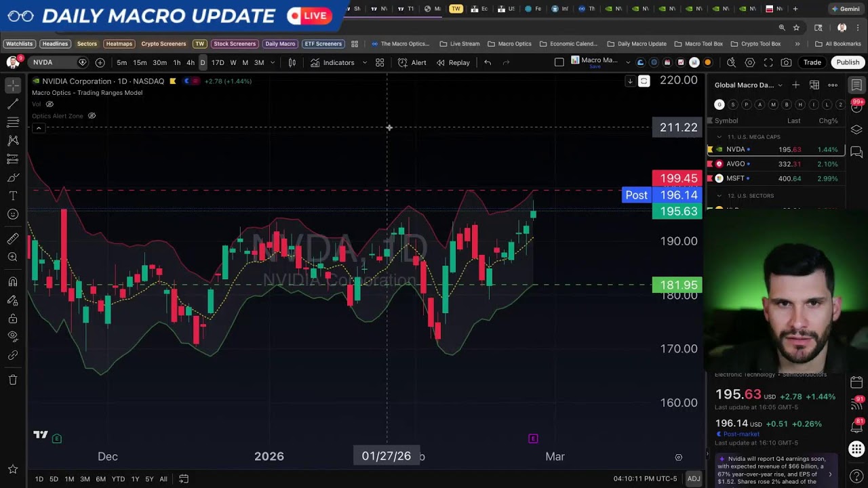The width and height of the screenshot is (868, 488).
Task: Select the 5m timeframe
Action: tap(121, 62)
